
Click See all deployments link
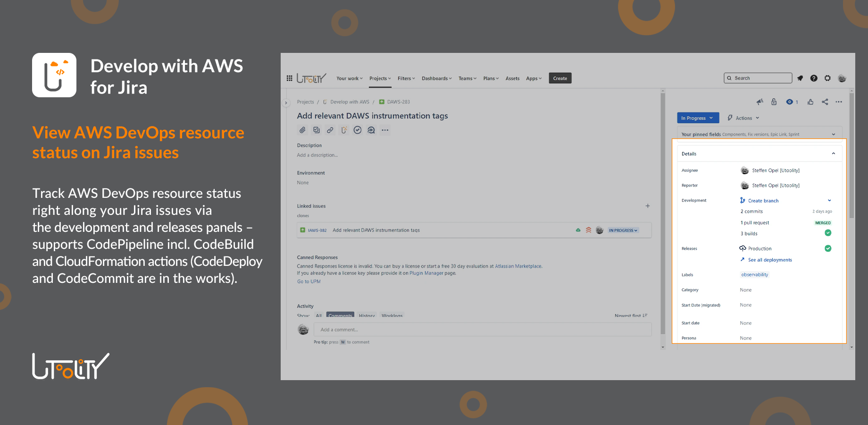[x=770, y=260]
